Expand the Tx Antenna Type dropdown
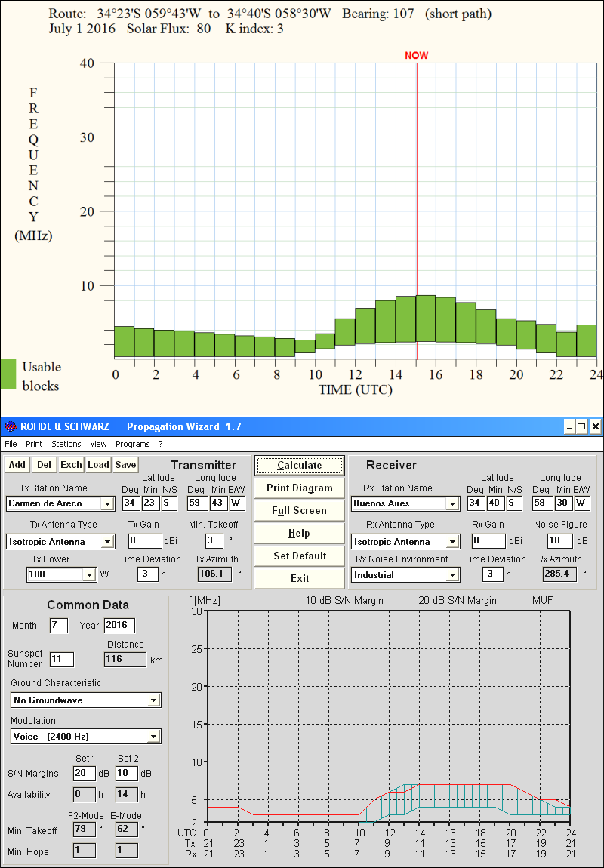 tap(107, 542)
